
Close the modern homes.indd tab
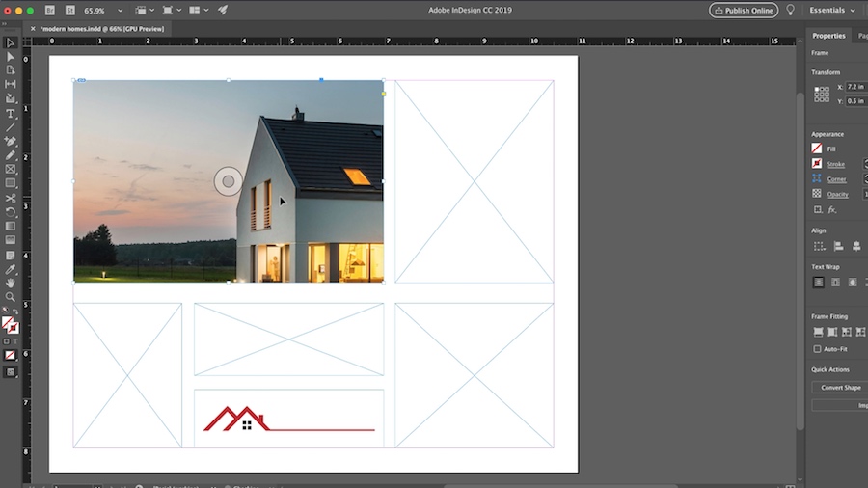[x=33, y=29]
